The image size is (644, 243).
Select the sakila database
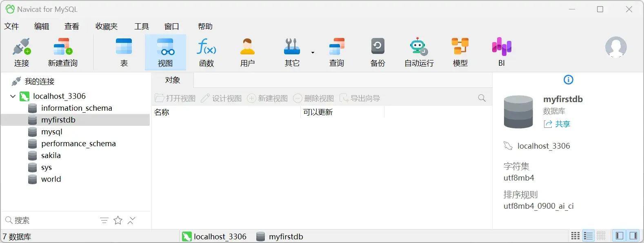coord(51,156)
